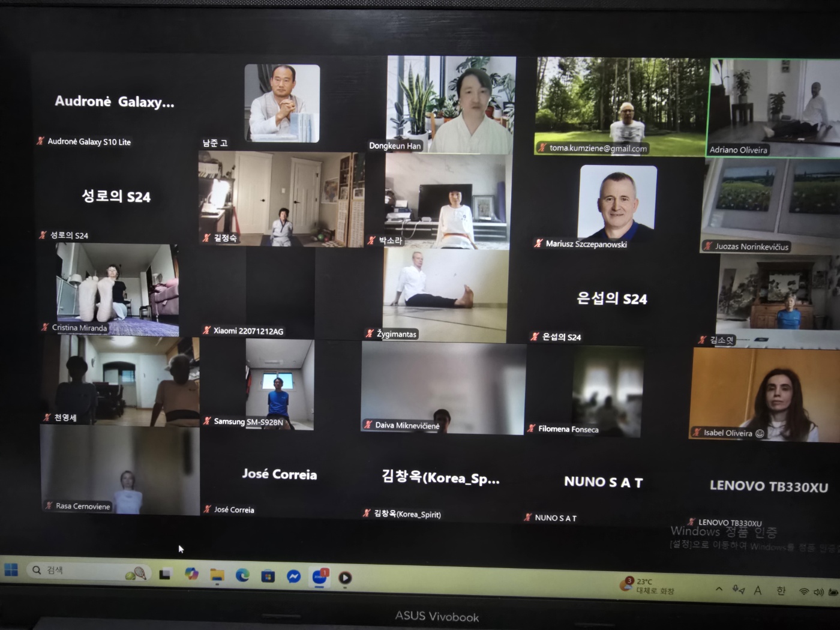Open the Wi-Fi network quick settings
Image resolution: width=840 pixels, height=630 pixels.
tap(804, 592)
